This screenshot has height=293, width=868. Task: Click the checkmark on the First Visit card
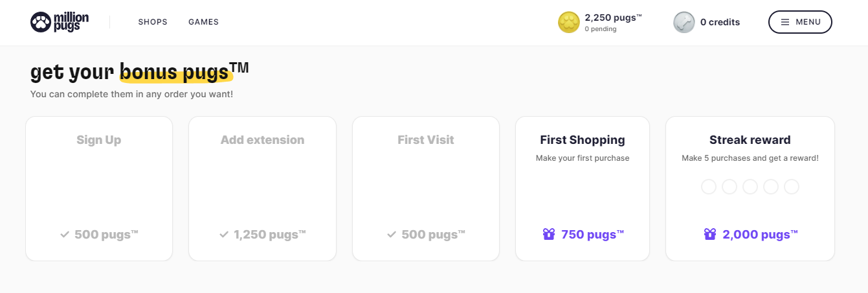click(392, 235)
